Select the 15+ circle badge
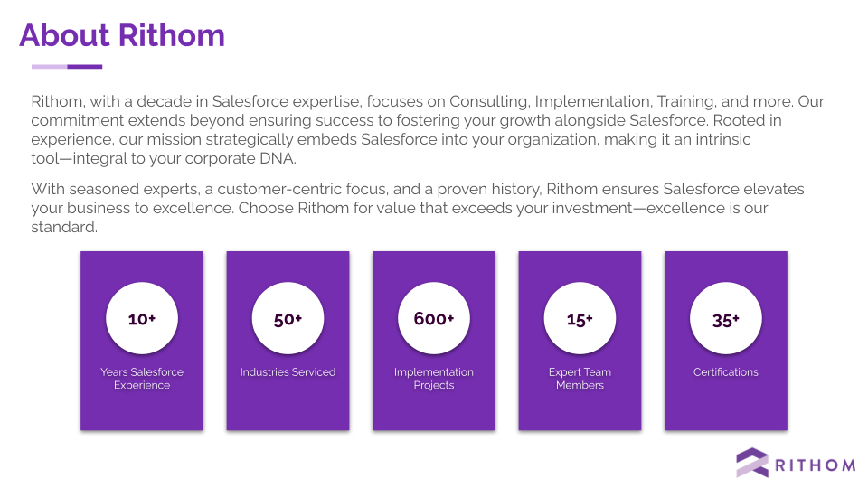This screenshot has width=868, height=488. coord(580,318)
